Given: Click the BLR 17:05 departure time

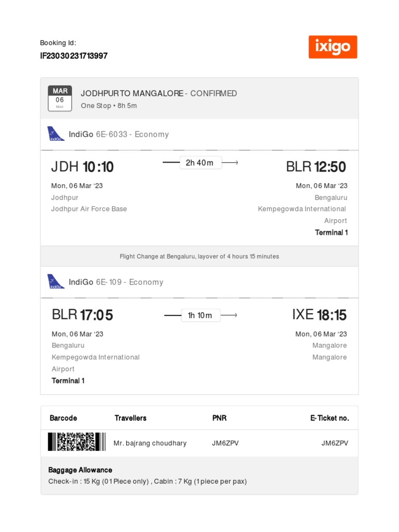Looking at the screenshot, I should 82,315.
